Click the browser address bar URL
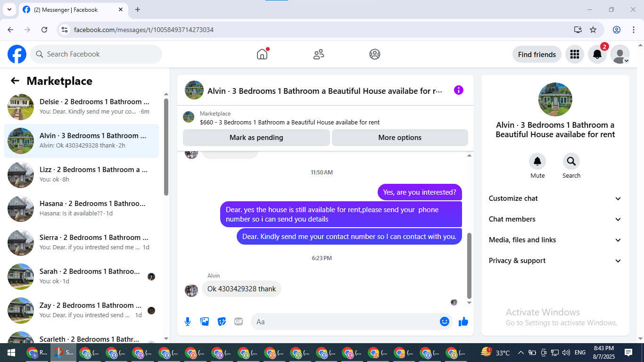This screenshot has height=362, width=644. [x=144, y=30]
